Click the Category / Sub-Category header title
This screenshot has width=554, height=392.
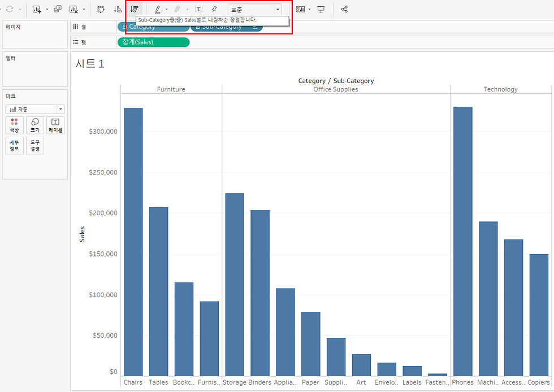(336, 81)
